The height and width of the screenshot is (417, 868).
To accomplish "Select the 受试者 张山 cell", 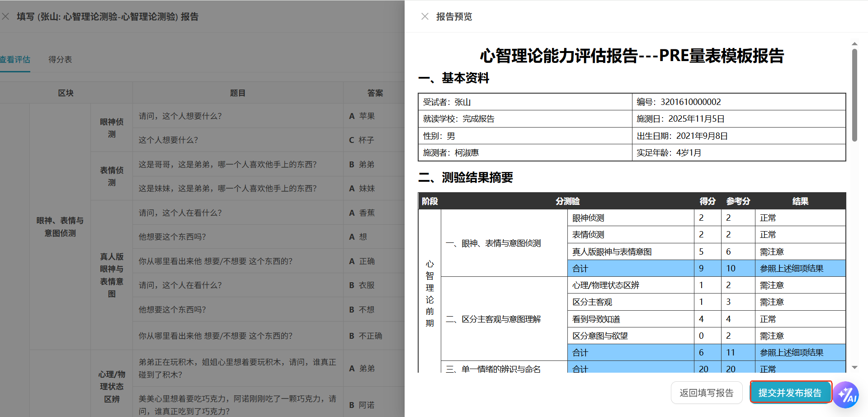I will (x=452, y=102).
